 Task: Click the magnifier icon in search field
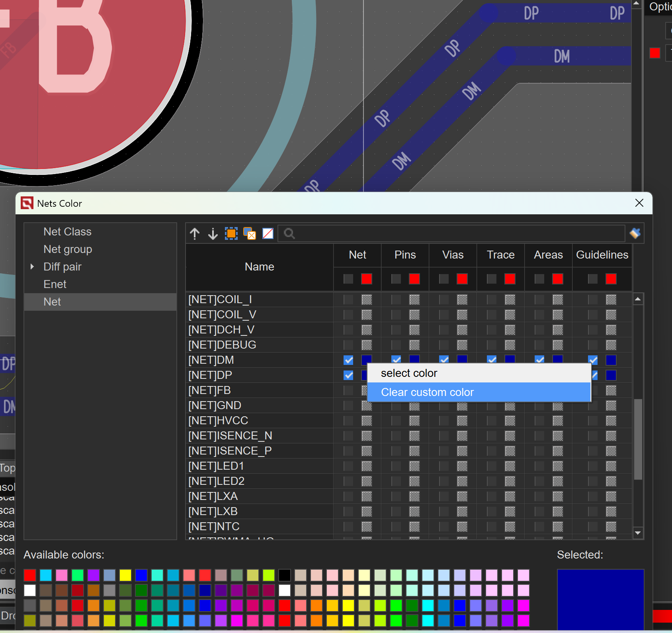tap(289, 233)
